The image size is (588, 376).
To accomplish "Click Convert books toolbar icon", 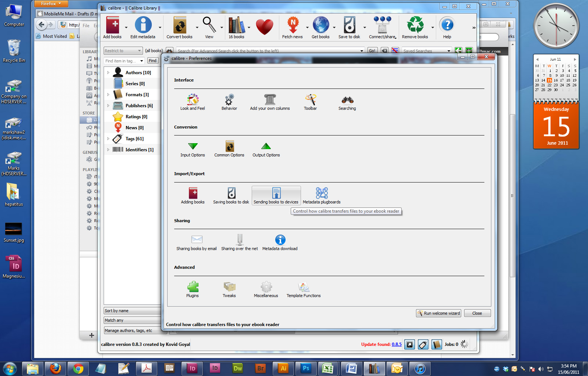I will click(x=180, y=28).
